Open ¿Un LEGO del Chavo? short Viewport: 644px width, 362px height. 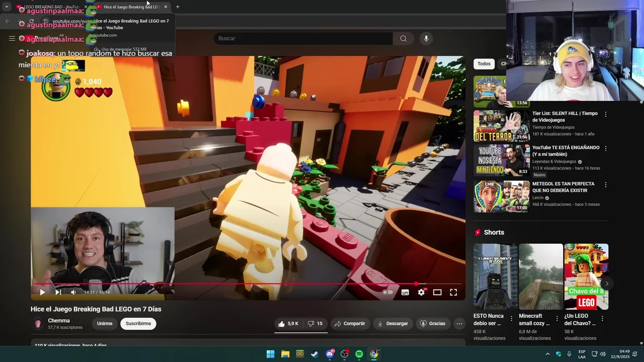click(x=586, y=277)
